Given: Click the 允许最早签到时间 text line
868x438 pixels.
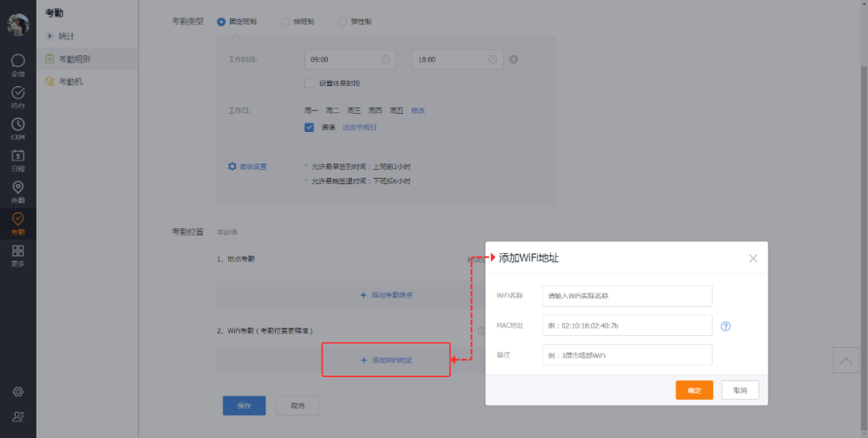Looking at the screenshot, I should (x=361, y=166).
